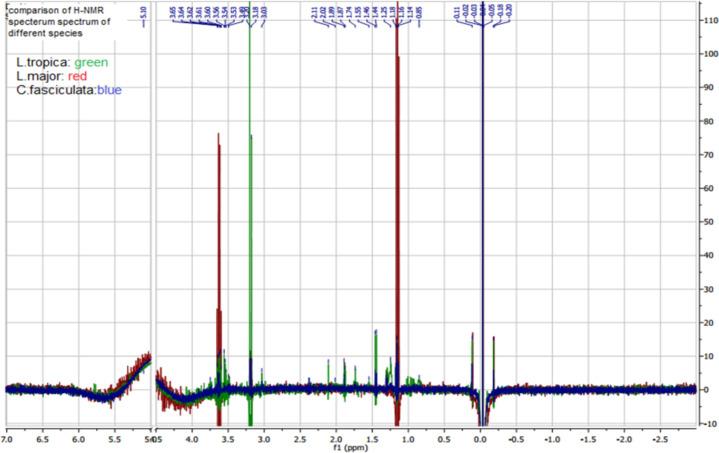Click the 20 intensity axis value
This screenshot has width=719, height=453.
pyautogui.click(x=709, y=323)
